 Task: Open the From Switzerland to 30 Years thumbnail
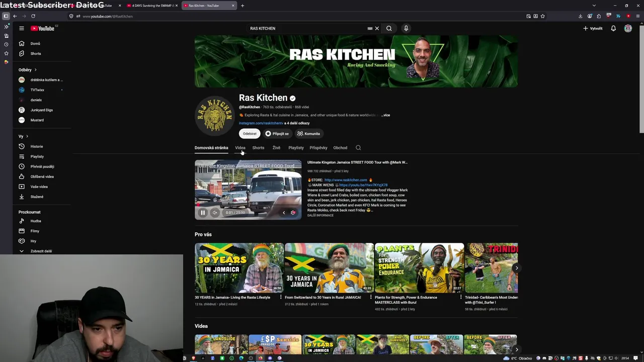point(329,268)
